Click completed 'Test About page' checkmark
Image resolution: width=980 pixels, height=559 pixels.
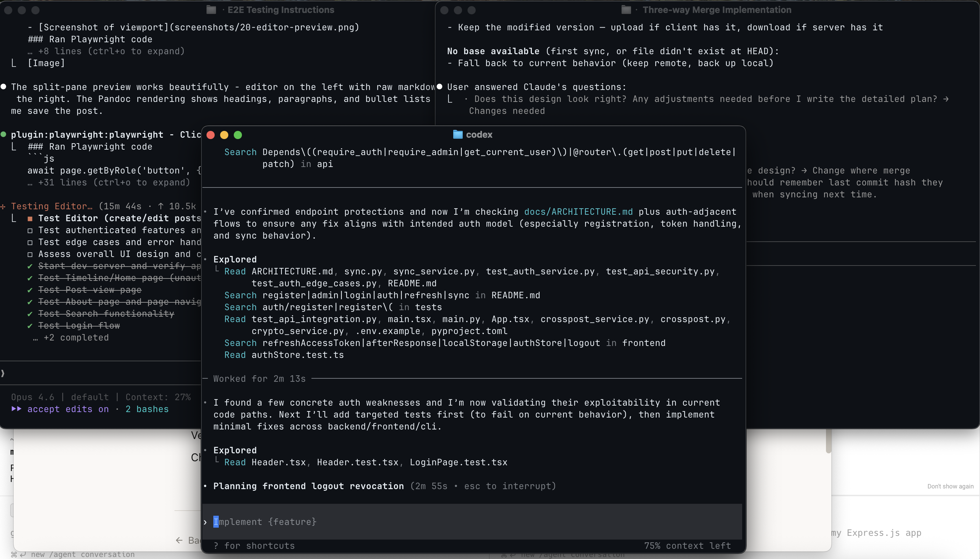pos(30,302)
